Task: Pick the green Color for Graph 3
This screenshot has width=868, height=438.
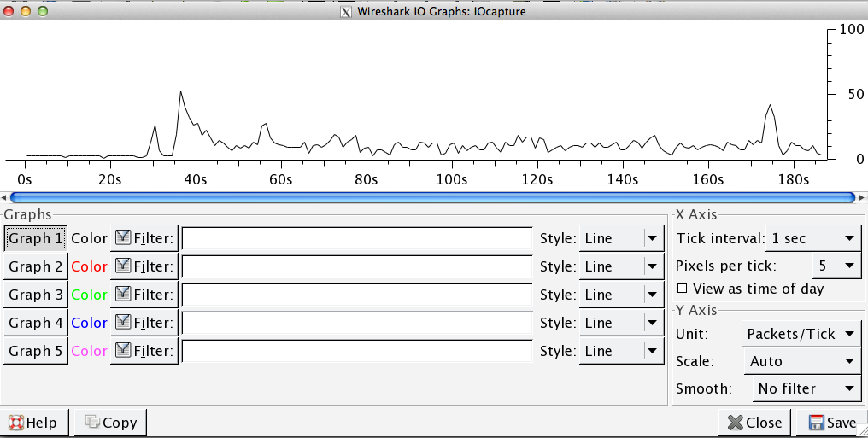Action: tap(89, 295)
